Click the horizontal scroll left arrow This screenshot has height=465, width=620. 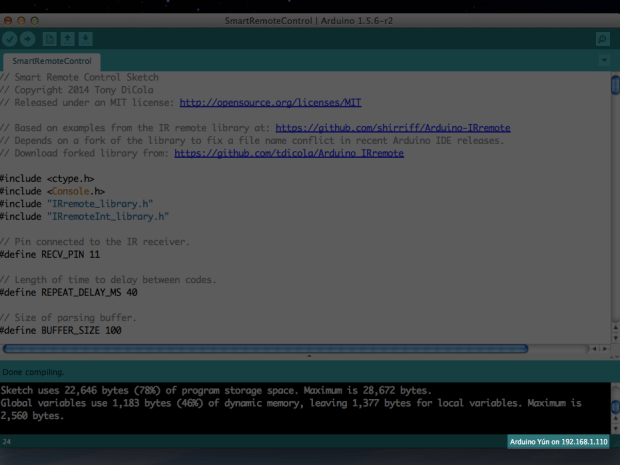point(594,349)
